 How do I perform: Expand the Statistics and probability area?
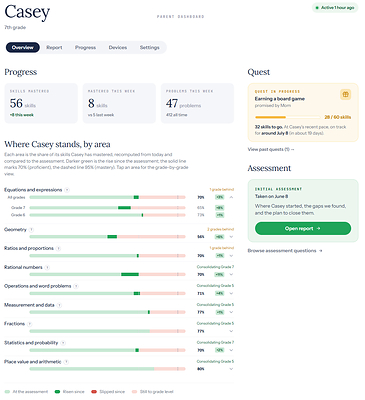(231, 350)
